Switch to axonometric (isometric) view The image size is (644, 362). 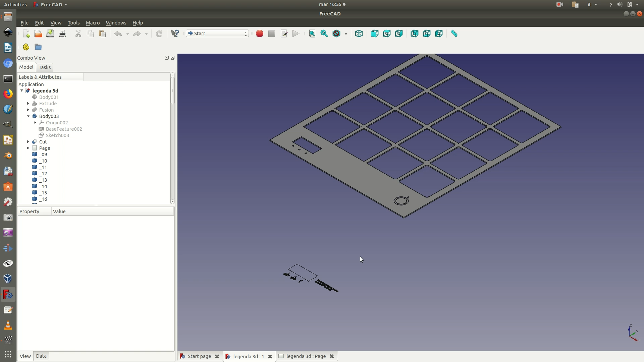(359, 34)
